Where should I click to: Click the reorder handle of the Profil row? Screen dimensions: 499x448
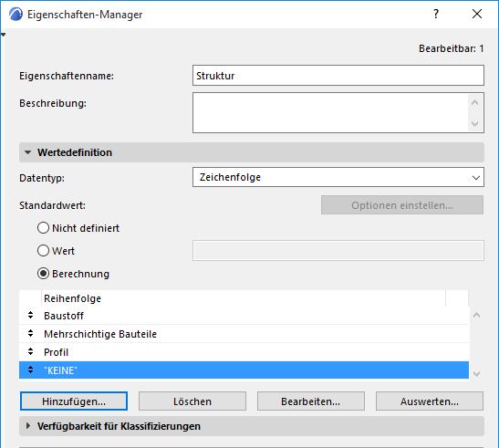click(x=30, y=351)
